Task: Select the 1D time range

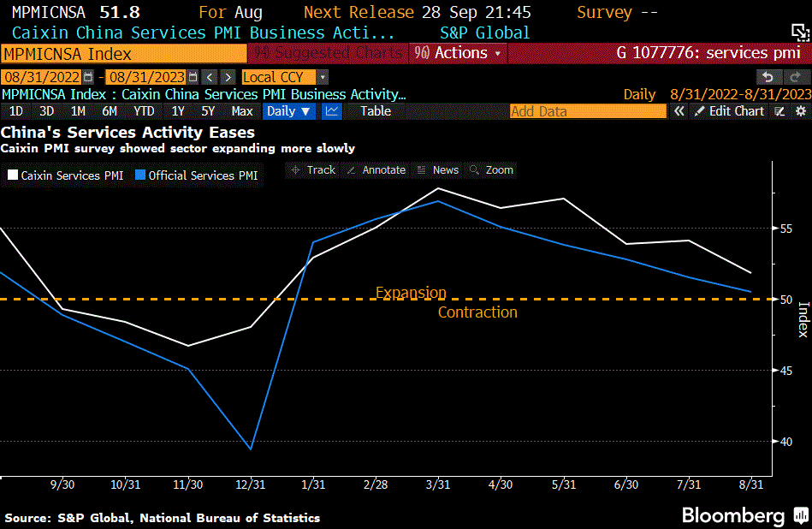Action: click(x=16, y=111)
